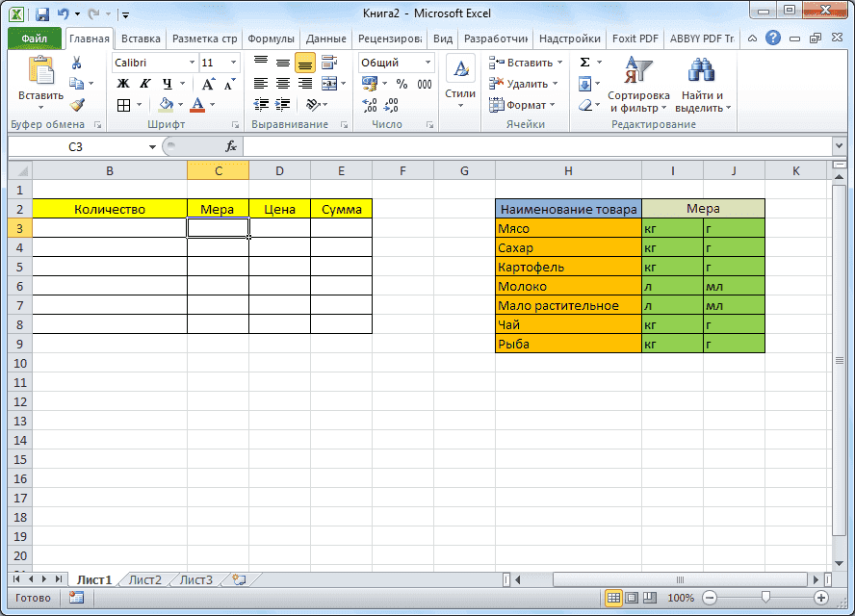Click the increase font size icon
This screenshot has width=855, height=616.
(208, 82)
